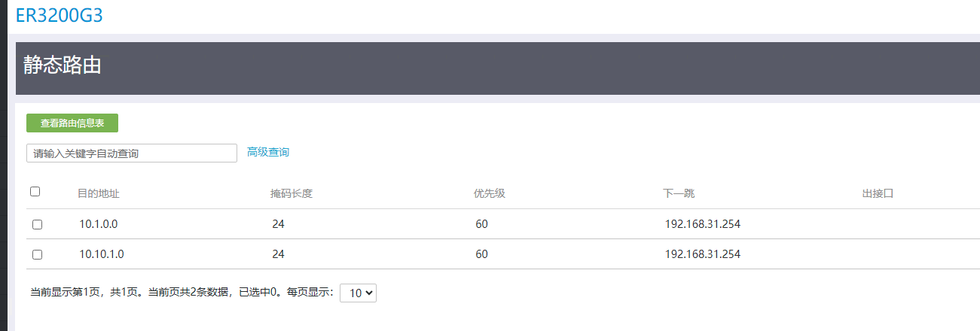Image resolution: width=980 pixels, height=331 pixels.
Task: Click next hop 192.168.31.254 in 10.10.1.0 row
Action: (703, 254)
